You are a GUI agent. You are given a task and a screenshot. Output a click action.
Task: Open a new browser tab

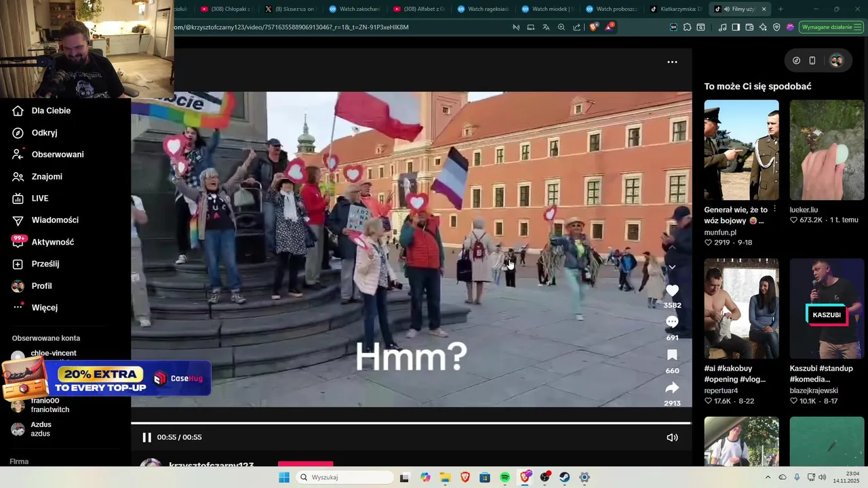click(781, 9)
